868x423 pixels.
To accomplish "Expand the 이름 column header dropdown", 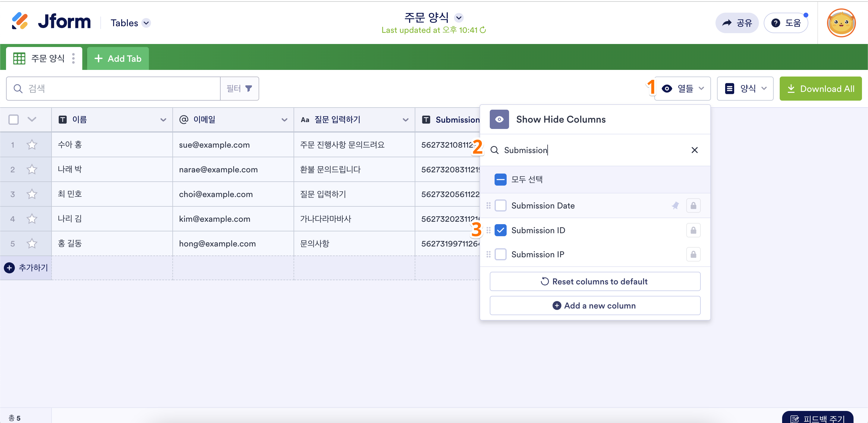I will pos(163,120).
